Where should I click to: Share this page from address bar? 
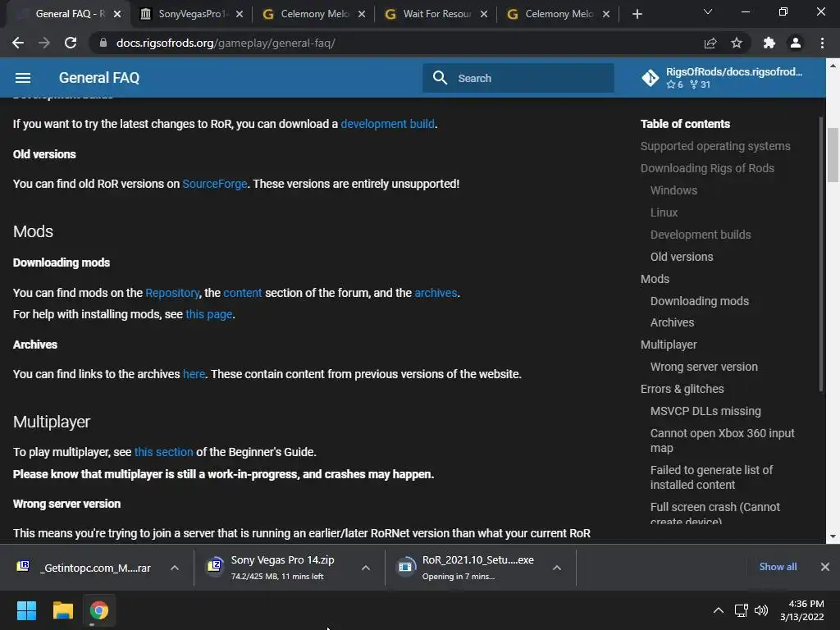tap(710, 43)
